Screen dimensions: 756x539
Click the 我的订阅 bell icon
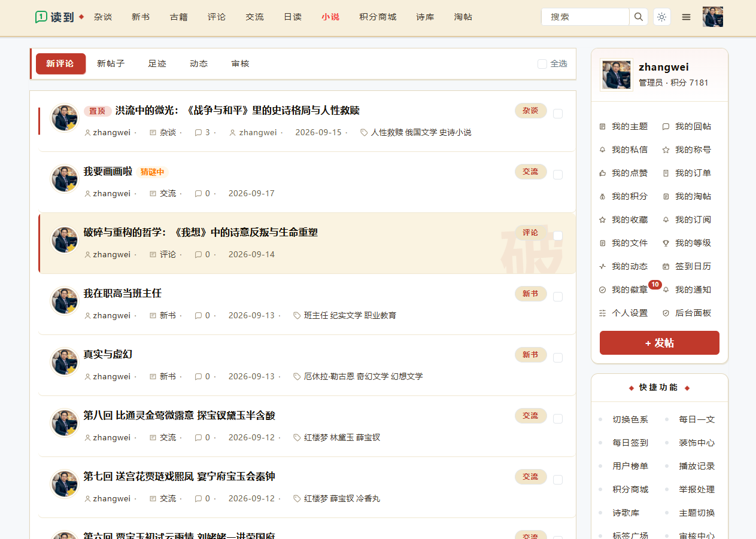tap(666, 220)
